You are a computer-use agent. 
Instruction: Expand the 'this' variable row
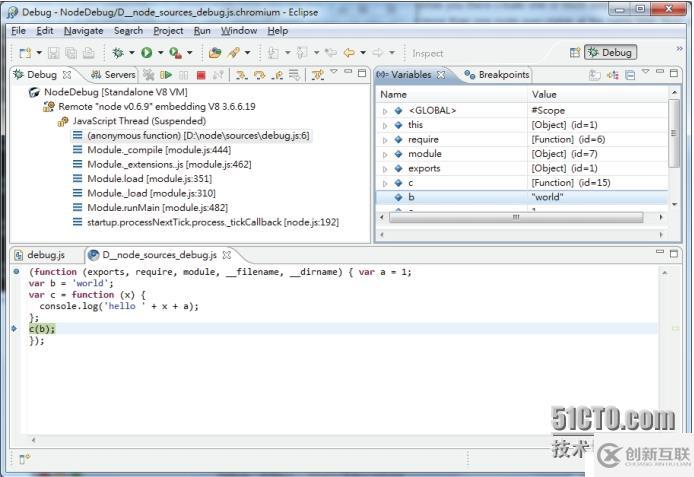click(385, 126)
